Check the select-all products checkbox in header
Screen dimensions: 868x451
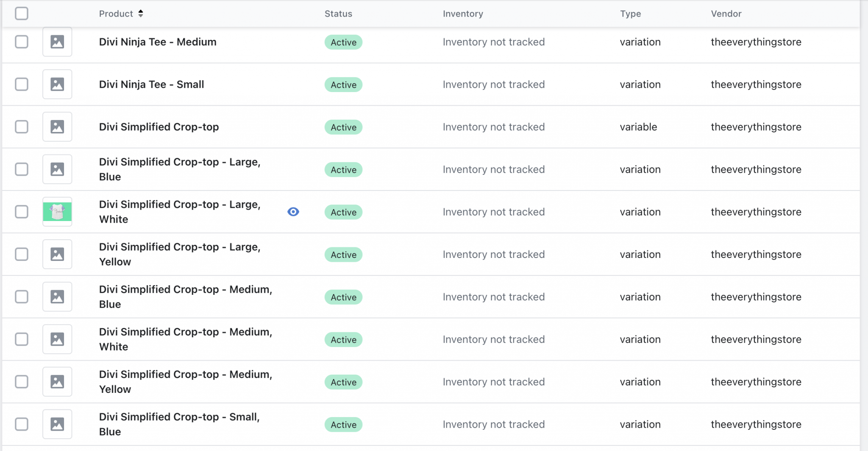[22, 14]
